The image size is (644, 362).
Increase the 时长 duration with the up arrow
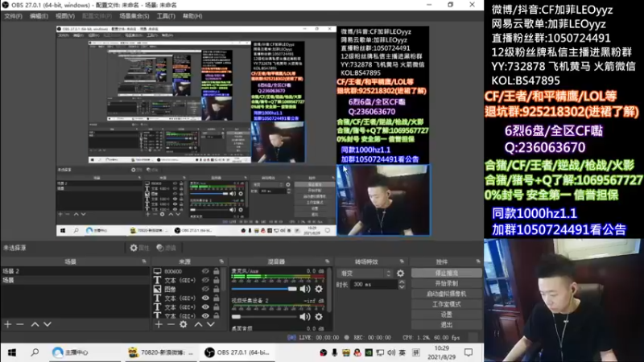(x=401, y=282)
